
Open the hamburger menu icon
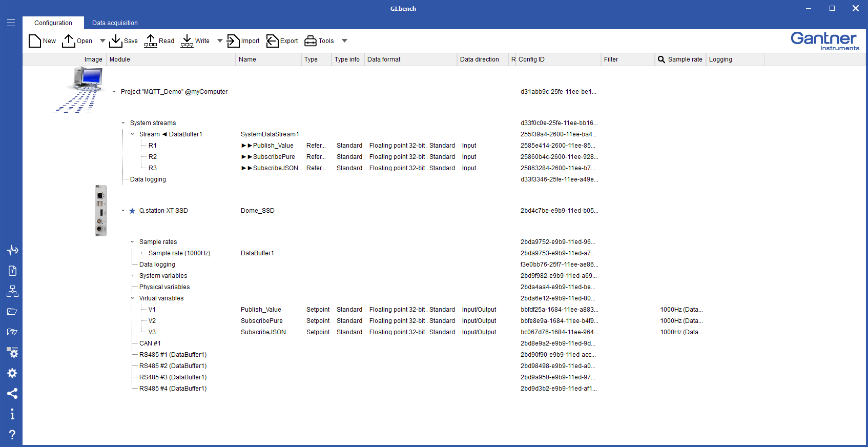tap(11, 23)
